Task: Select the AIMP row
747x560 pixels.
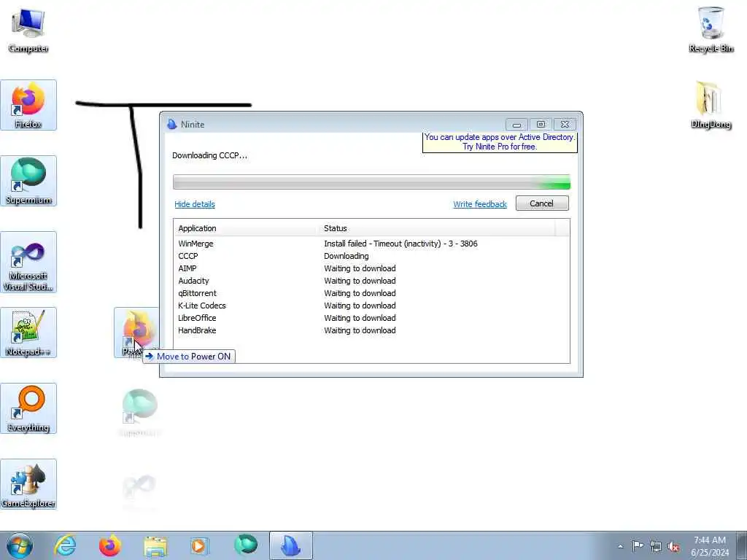Action: tap(371, 268)
